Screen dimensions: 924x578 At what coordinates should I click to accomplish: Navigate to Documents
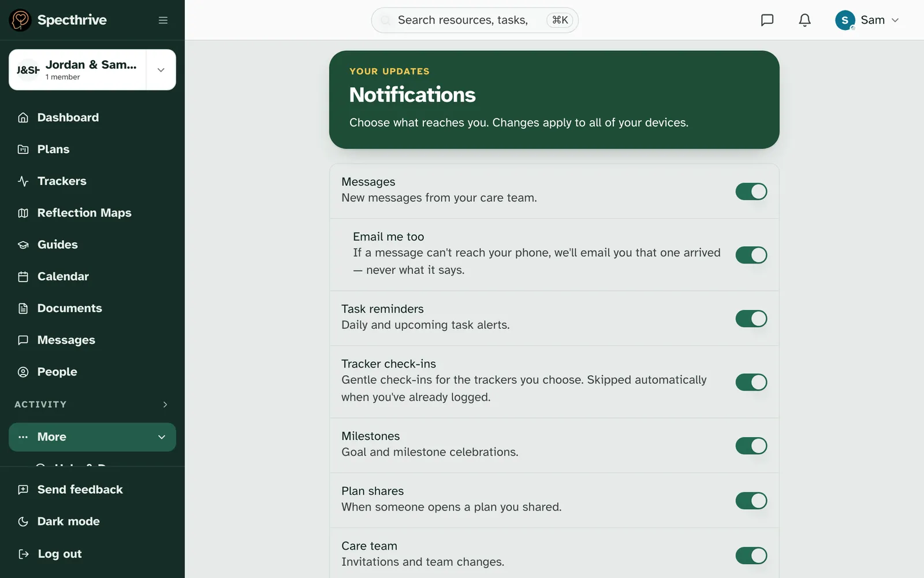(92, 309)
